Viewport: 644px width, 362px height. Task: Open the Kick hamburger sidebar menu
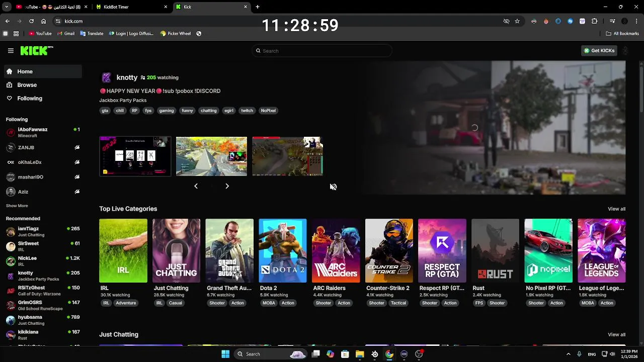coord(11,50)
